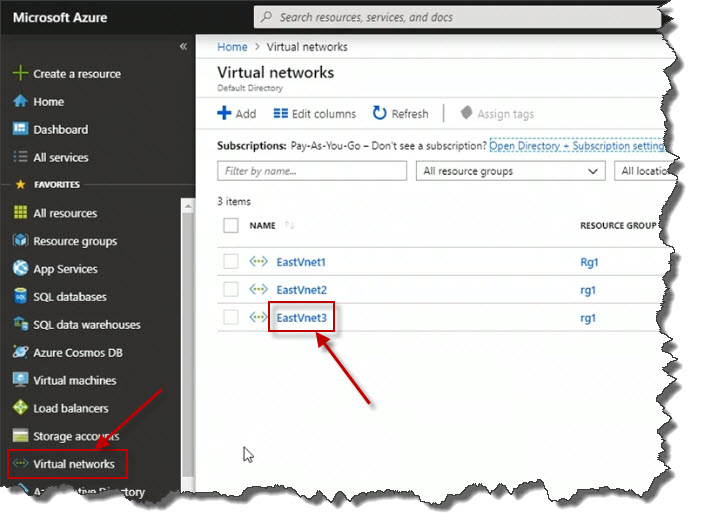Screen dimensions: 701x524
Task: Select Dashboard in the sidebar
Action: (x=60, y=129)
